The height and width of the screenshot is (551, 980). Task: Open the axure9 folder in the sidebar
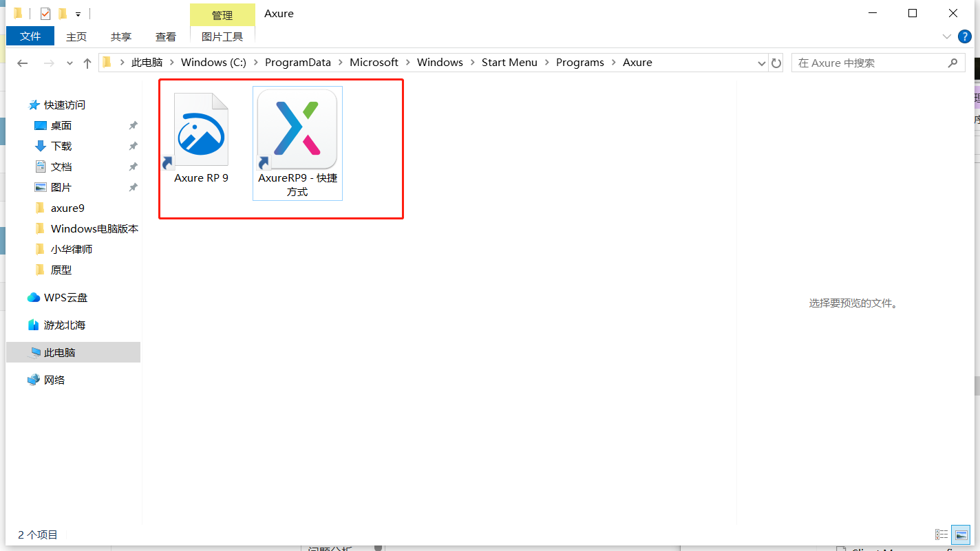pos(67,208)
